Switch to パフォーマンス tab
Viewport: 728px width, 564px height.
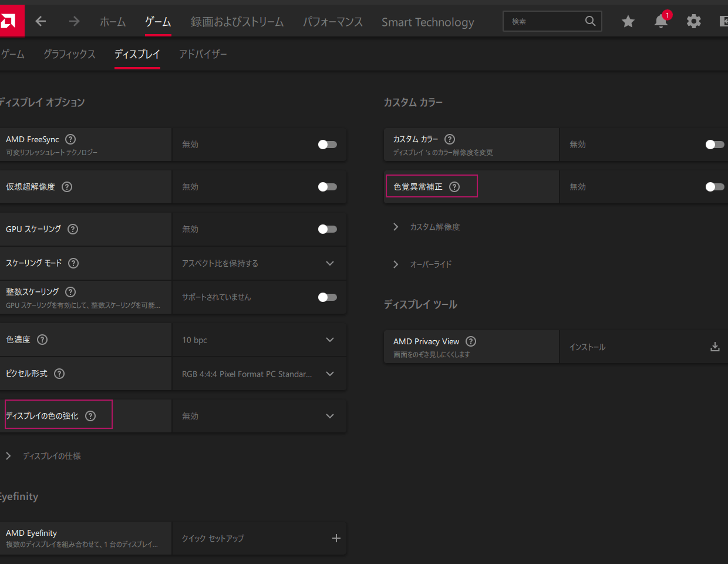[x=333, y=22]
